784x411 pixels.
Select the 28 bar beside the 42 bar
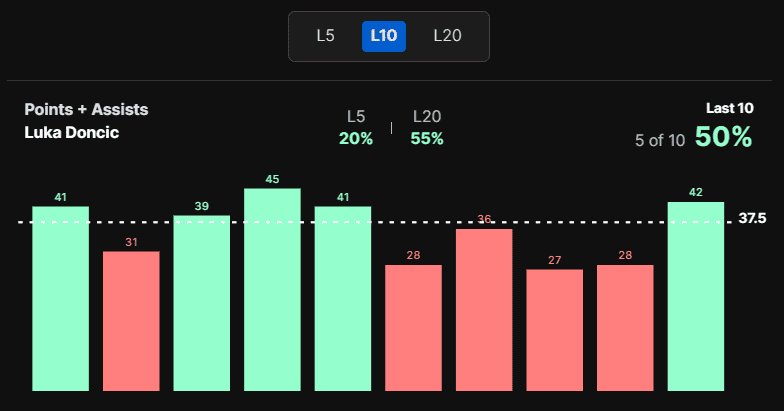(625, 327)
